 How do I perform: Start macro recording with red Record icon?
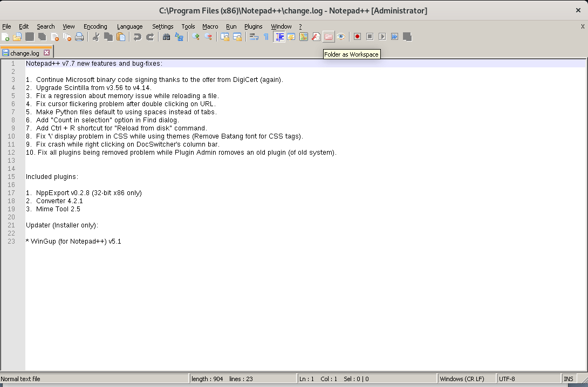pyautogui.click(x=357, y=37)
